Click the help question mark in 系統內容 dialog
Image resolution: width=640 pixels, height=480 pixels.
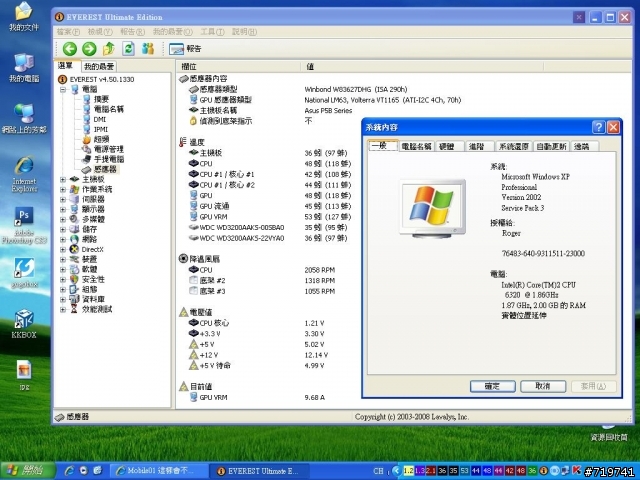(598, 127)
